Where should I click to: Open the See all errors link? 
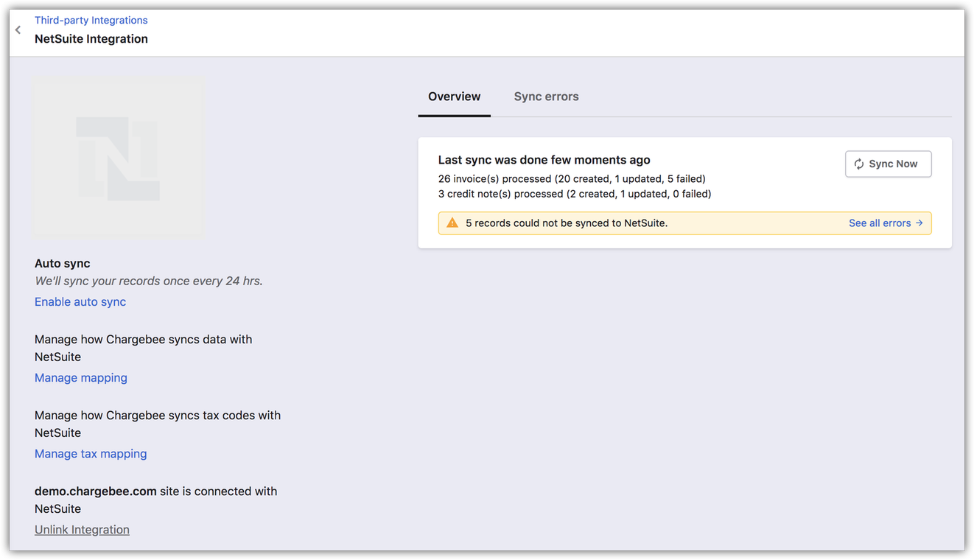880,223
